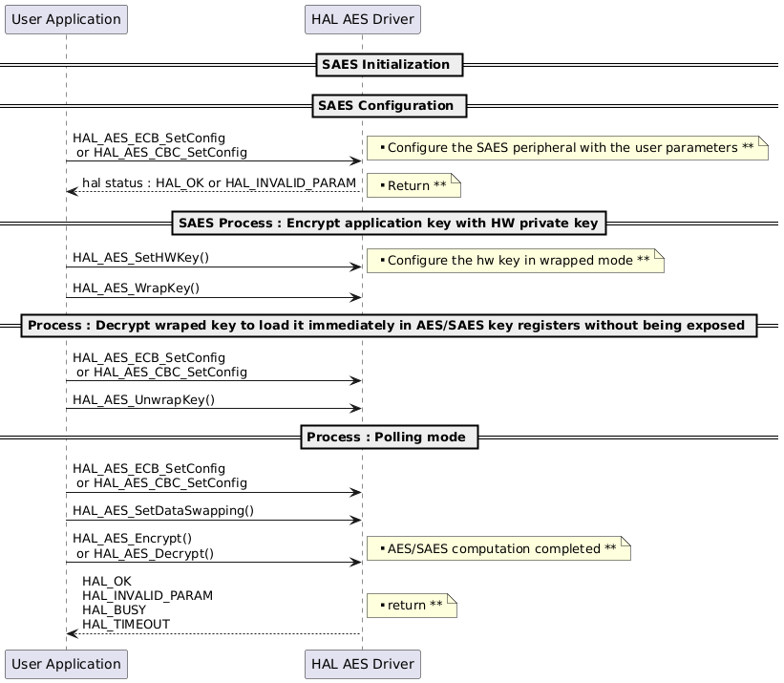Image resolution: width=784 pixels, height=683 pixels.
Task: Click the lowest return note
Action: click(x=411, y=605)
